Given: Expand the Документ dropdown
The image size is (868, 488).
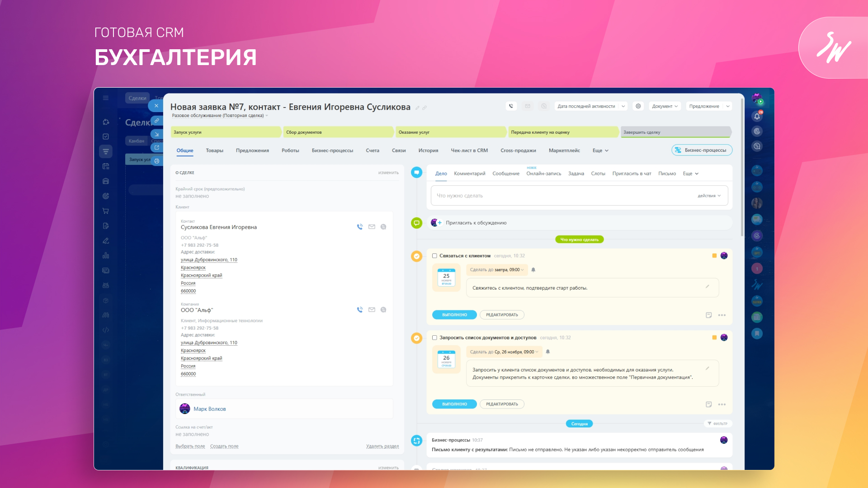Looking at the screenshot, I should click(x=665, y=106).
